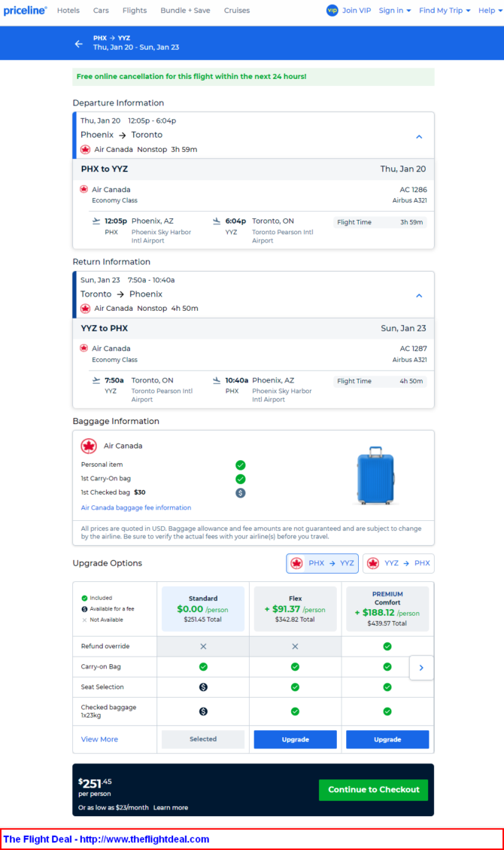Click the AC 1287 flight number
This screenshot has width=504, height=850.
[413, 349]
